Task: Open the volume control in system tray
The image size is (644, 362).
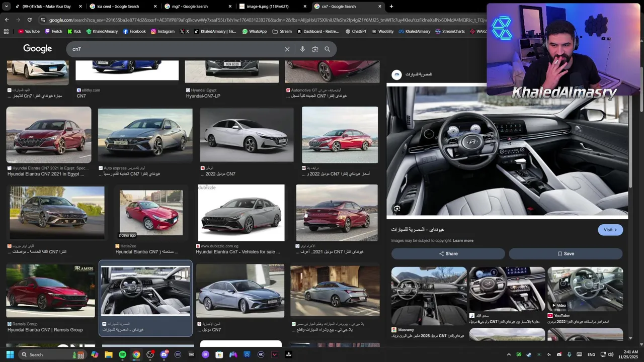Action: pos(611,354)
